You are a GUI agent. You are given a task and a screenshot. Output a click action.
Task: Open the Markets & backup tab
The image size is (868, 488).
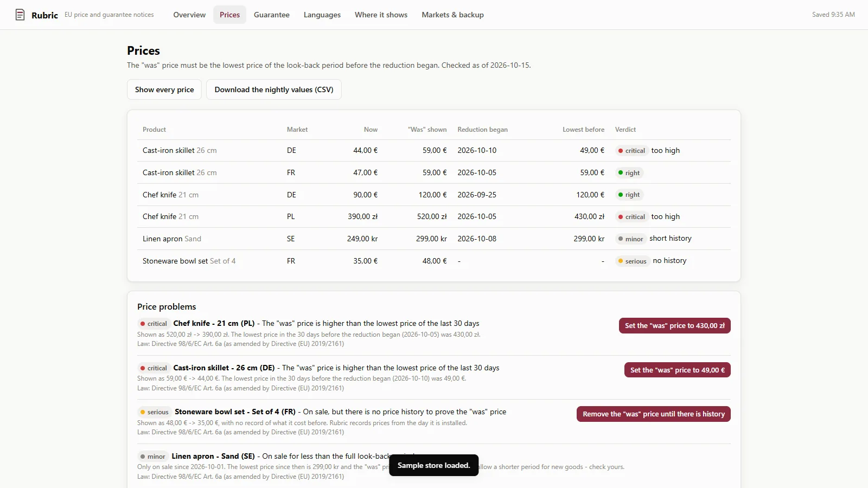pos(453,15)
